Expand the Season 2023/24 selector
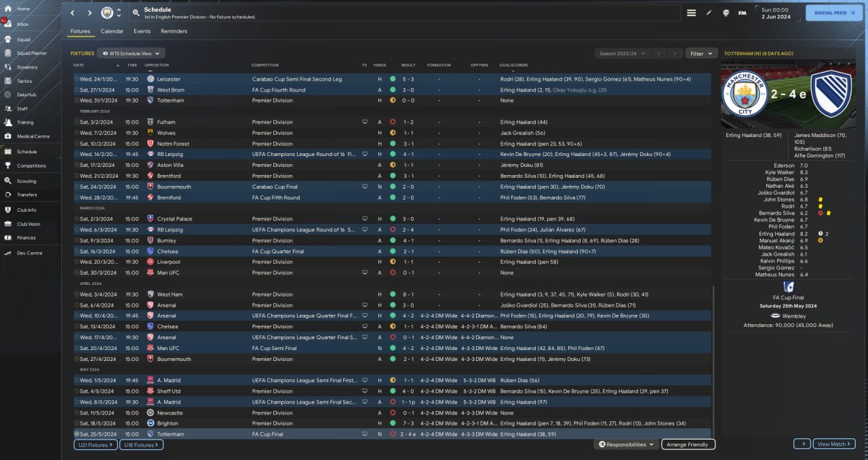The width and height of the screenshot is (868, 460). 622,53
